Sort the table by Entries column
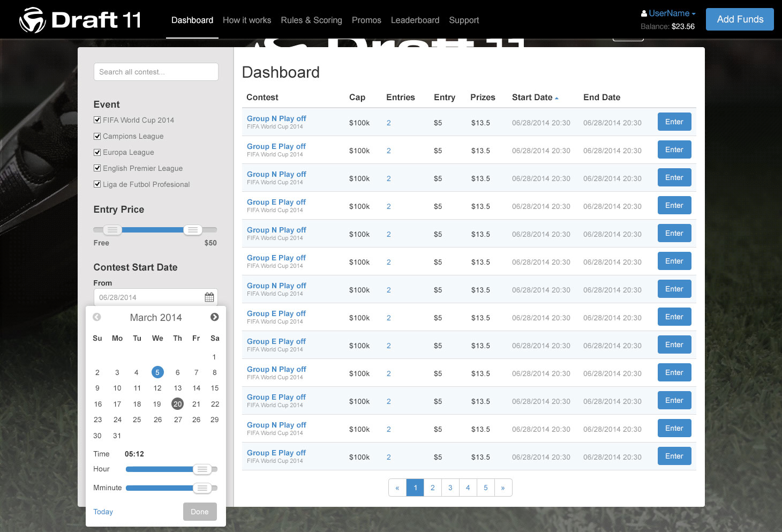 pyautogui.click(x=401, y=98)
